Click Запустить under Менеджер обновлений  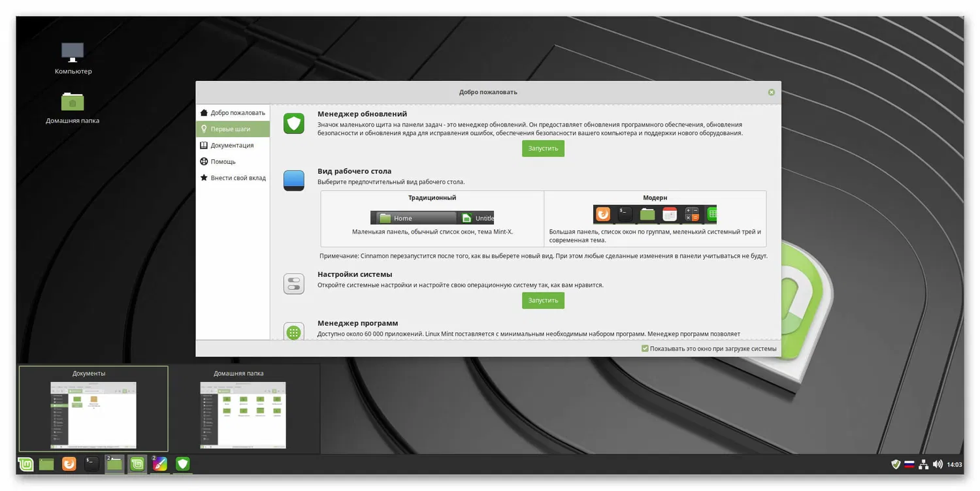542,148
